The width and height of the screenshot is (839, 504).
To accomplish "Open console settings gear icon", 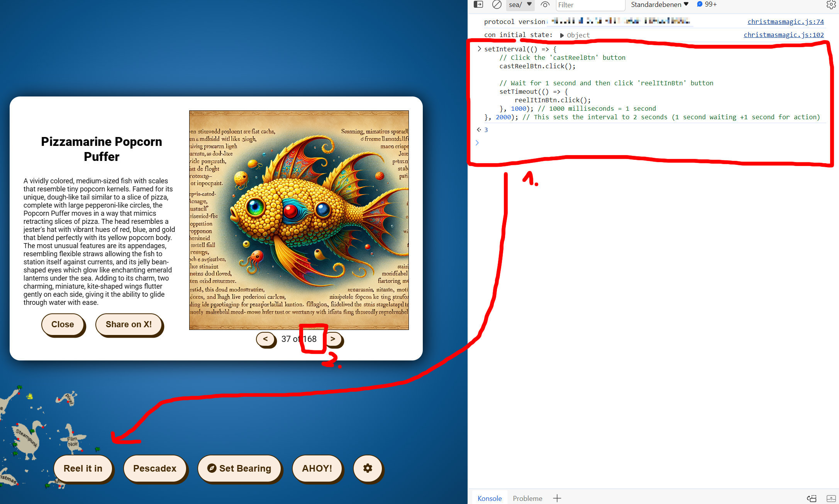I will (831, 5).
